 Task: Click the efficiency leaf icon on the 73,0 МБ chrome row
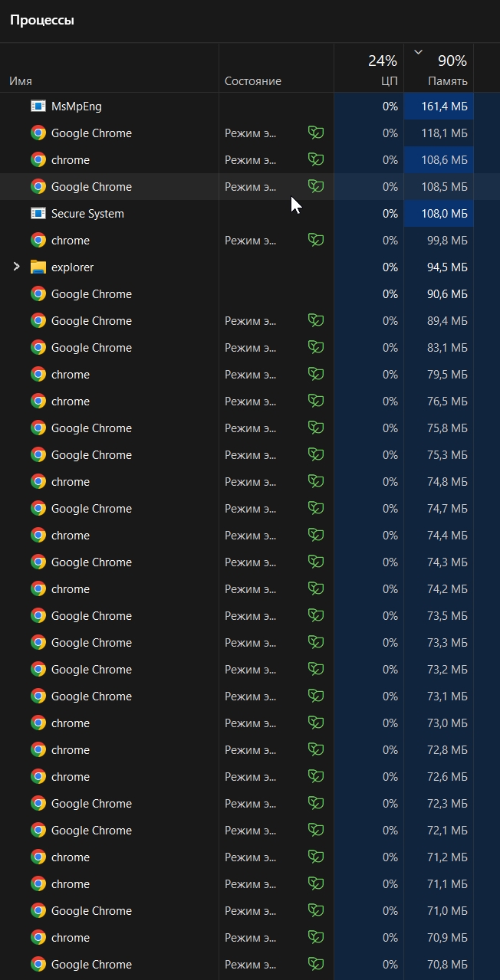coord(315,723)
